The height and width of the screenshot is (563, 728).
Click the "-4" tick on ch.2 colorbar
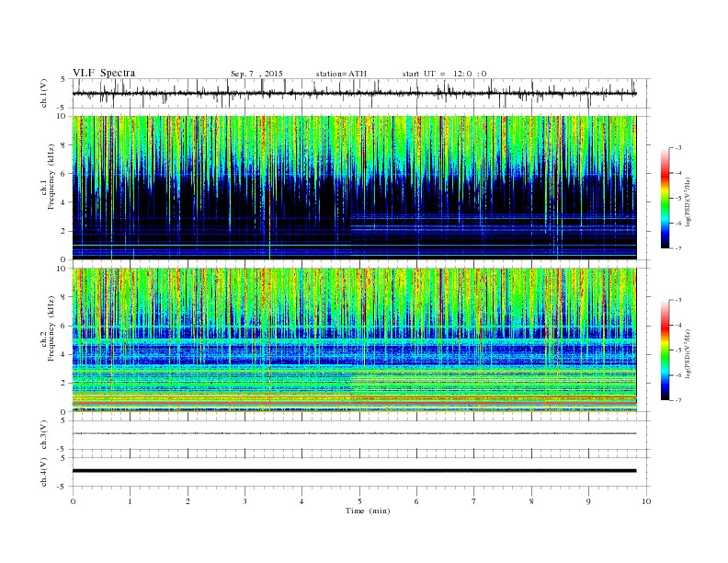tap(677, 325)
